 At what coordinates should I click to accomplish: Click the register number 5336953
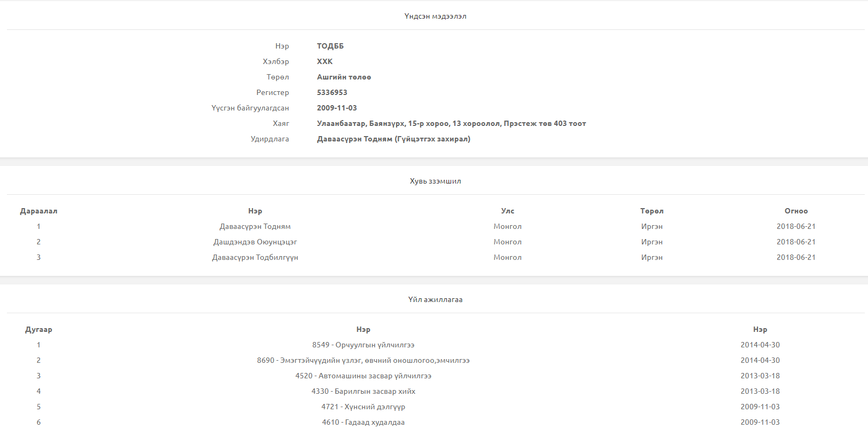click(332, 93)
